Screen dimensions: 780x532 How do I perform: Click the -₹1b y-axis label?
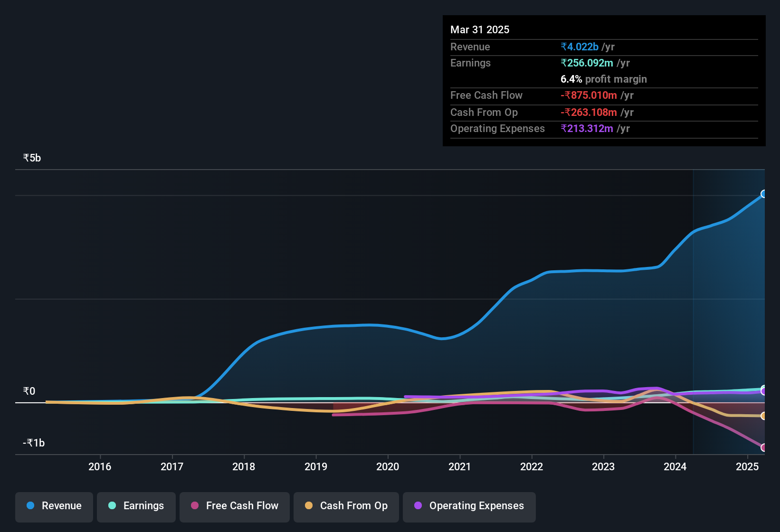[x=34, y=443]
